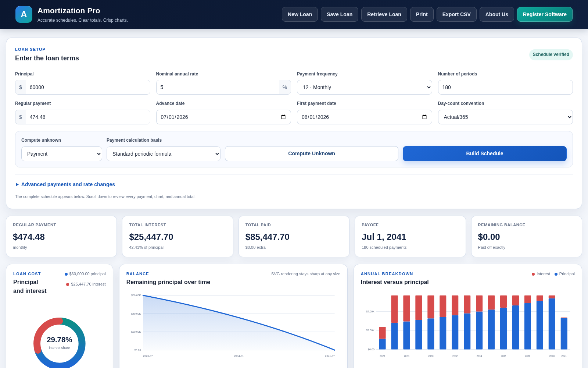Click the First payment date field
Image resolution: width=588 pixels, height=368 pixels.
tap(365, 117)
